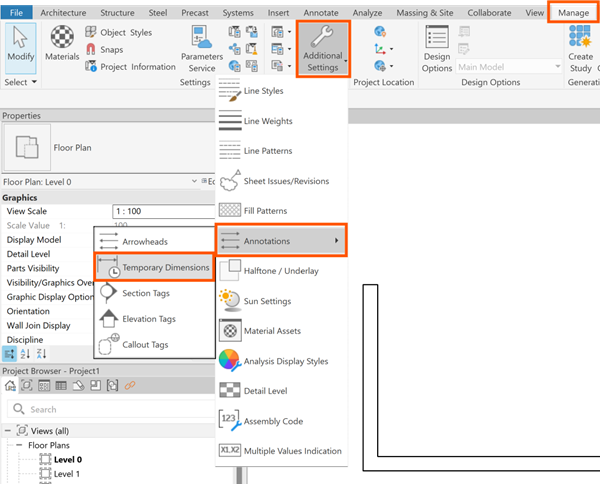Screen dimensions: 600x484
Task: Open Design Options
Action: click(437, 49)
